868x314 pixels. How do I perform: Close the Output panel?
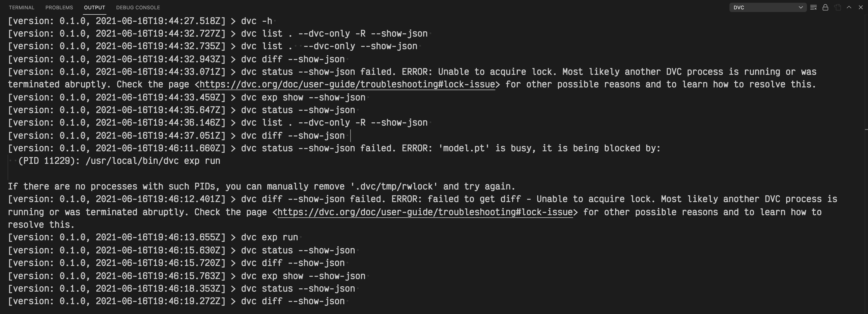click(x=860, y=7)
